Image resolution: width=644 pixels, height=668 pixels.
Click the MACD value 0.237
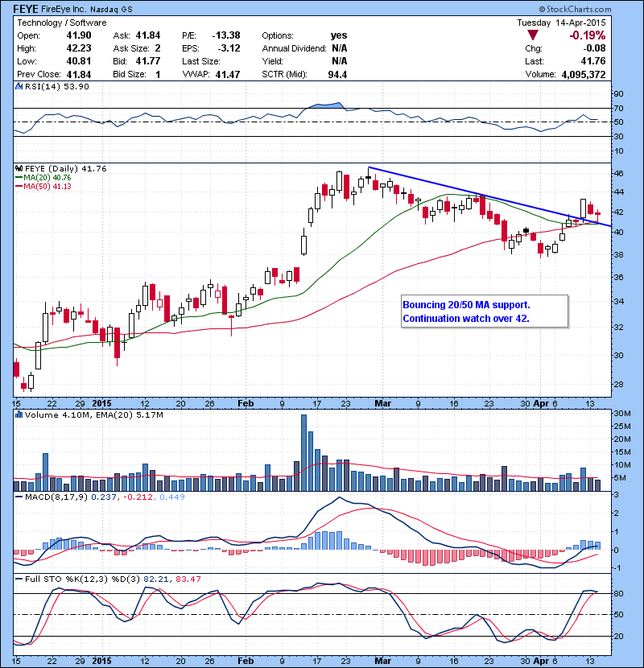pos(103,497)
